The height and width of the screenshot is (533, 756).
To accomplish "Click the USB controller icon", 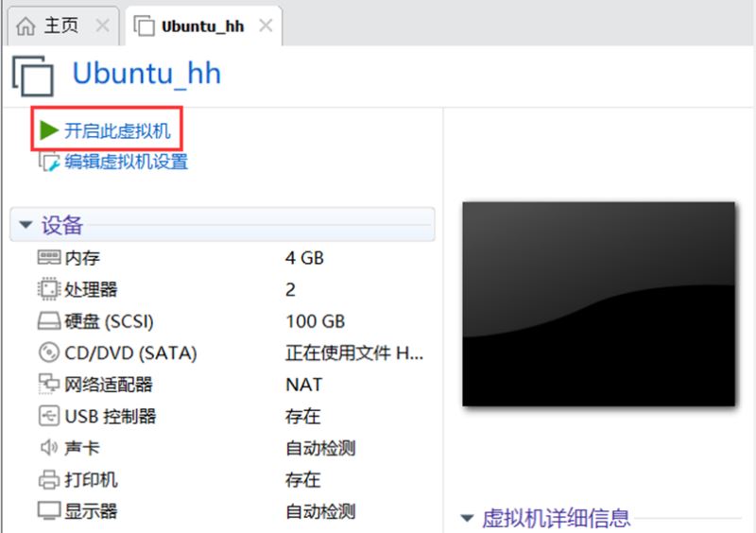I will (49, 416).
